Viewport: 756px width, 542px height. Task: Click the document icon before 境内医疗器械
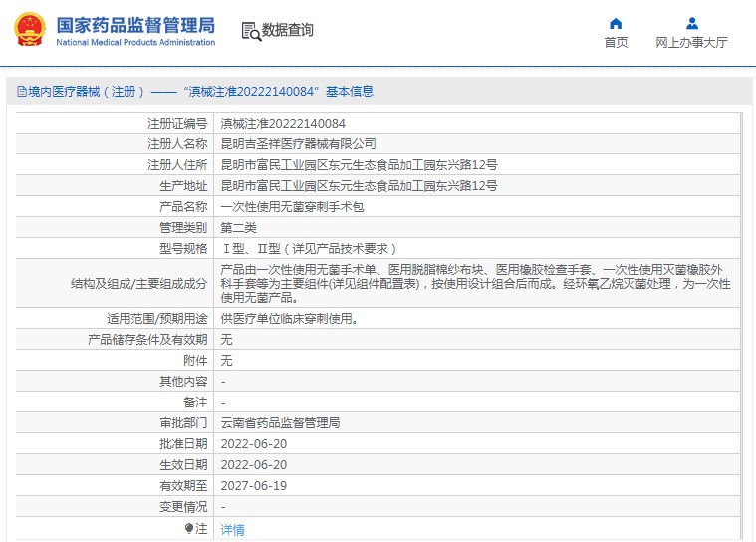click(22, 91)
